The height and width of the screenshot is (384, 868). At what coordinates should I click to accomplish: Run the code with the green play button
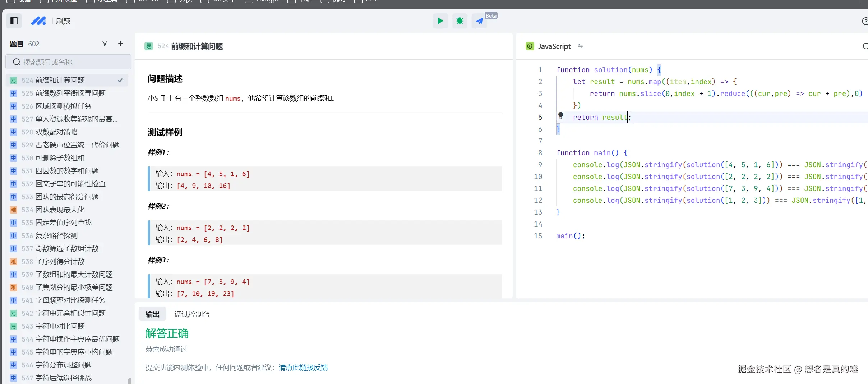click(440, 21)
